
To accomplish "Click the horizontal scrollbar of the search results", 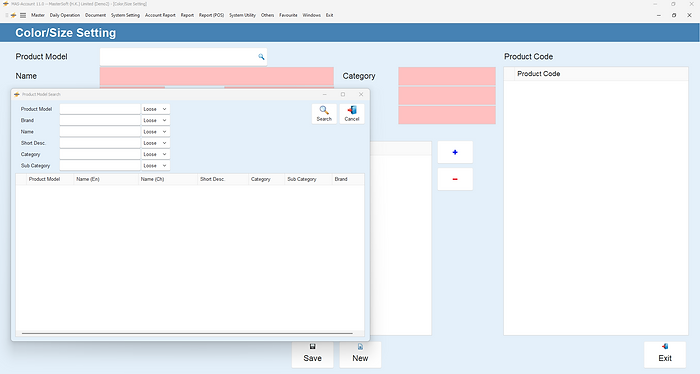I will click(x=187, y=333).
